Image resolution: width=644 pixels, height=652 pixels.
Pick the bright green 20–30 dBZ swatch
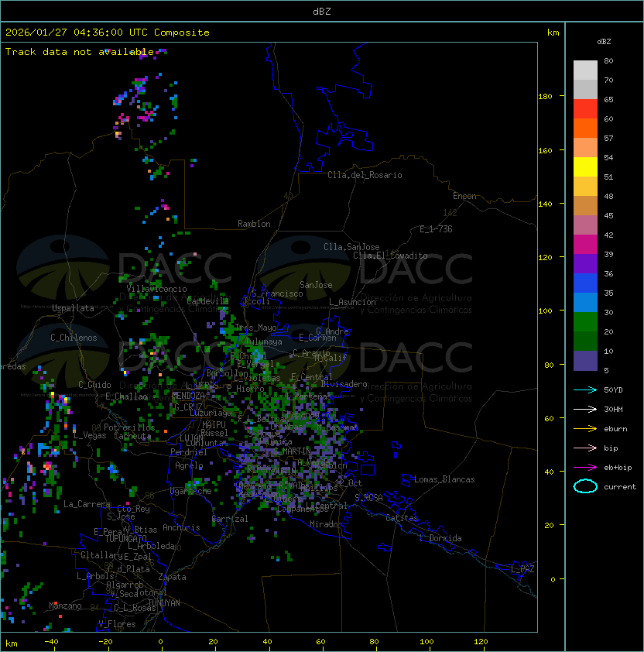(585, 321)
